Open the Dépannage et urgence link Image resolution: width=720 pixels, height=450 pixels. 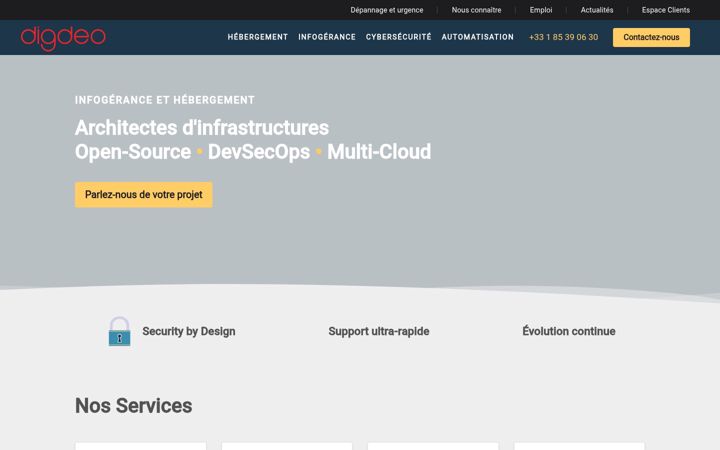(x=387, y=10)
